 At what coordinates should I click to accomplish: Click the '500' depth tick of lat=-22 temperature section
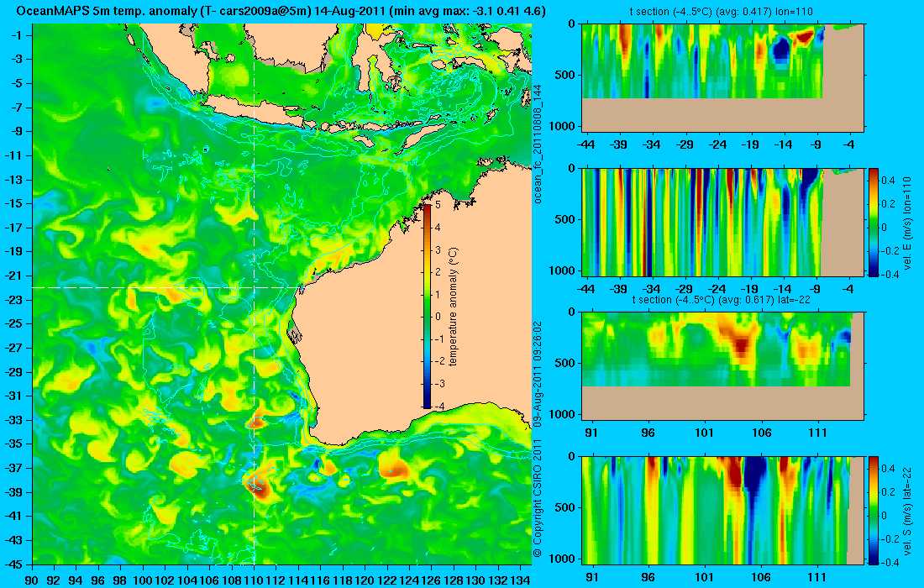coord(566,363)
